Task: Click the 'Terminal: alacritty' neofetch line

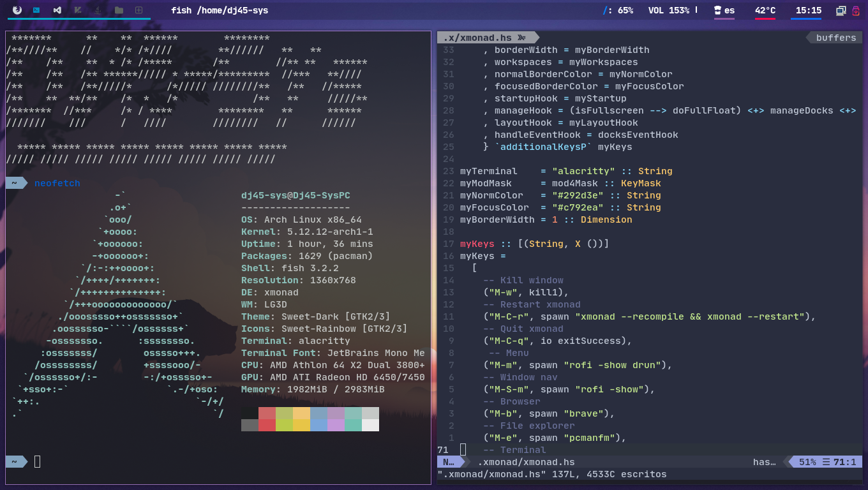Action: [x=296, y=341]
